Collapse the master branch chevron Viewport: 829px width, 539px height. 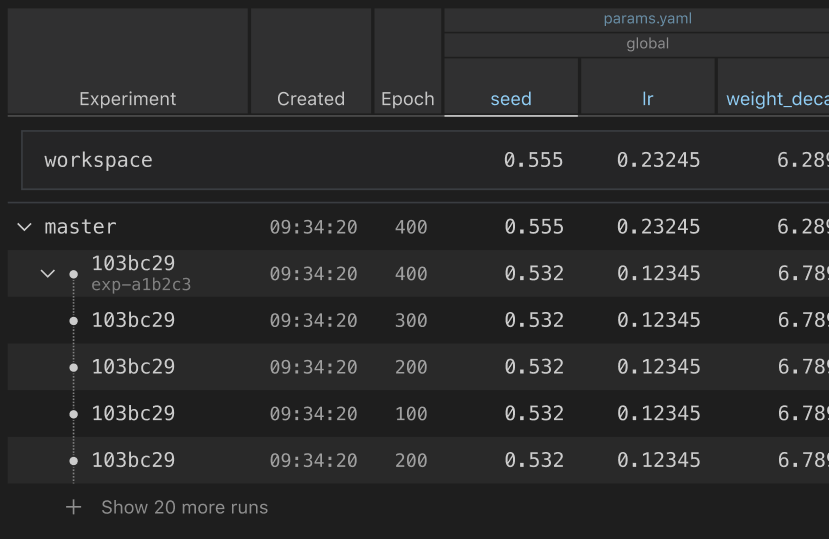pos(24,227)
